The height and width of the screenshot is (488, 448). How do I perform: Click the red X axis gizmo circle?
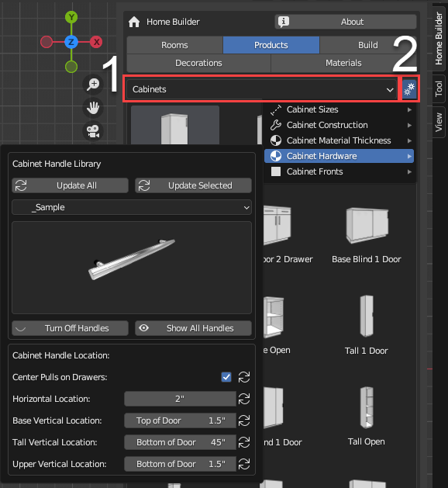96,42
